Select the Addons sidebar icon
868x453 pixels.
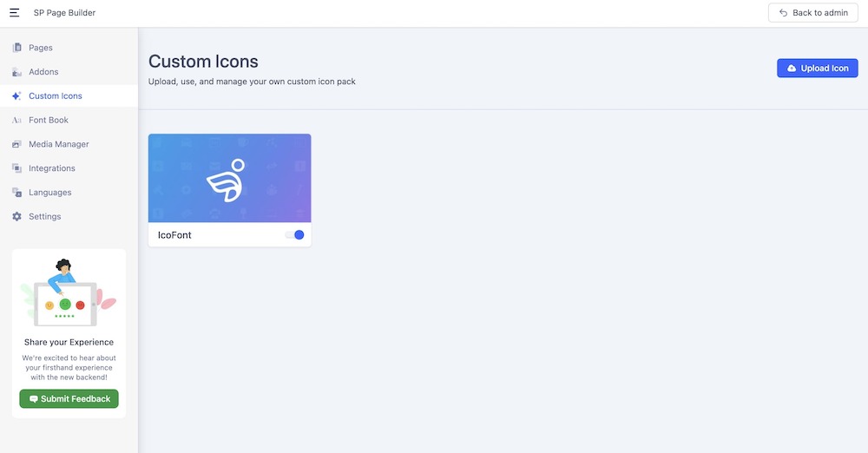[16, 72]
